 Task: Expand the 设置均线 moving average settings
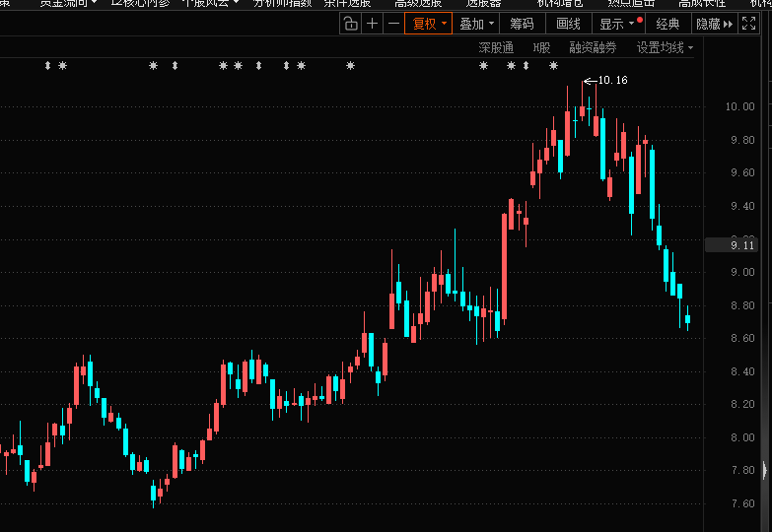[x=664, y=47]
